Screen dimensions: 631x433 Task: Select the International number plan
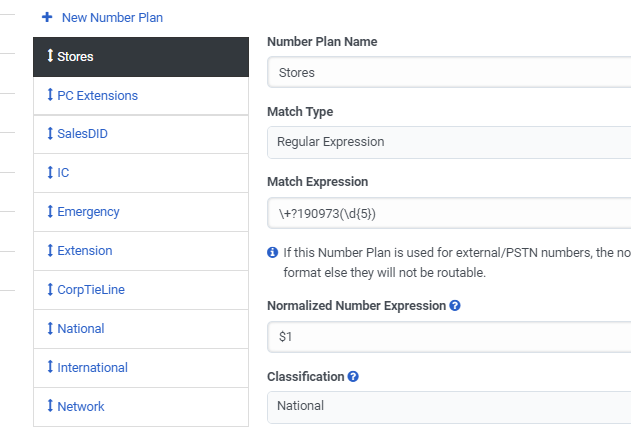click(93, 368)
